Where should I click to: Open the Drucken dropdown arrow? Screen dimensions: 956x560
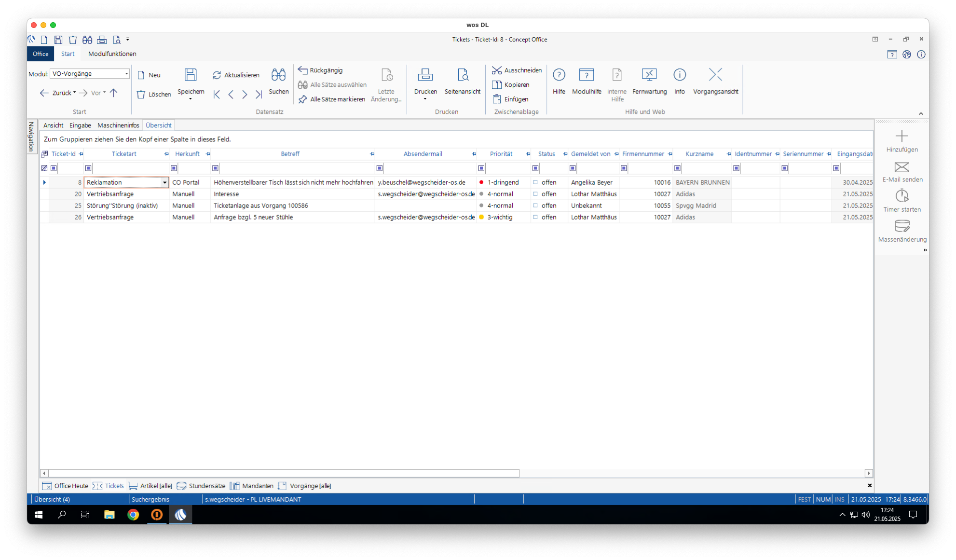(425, 99)
